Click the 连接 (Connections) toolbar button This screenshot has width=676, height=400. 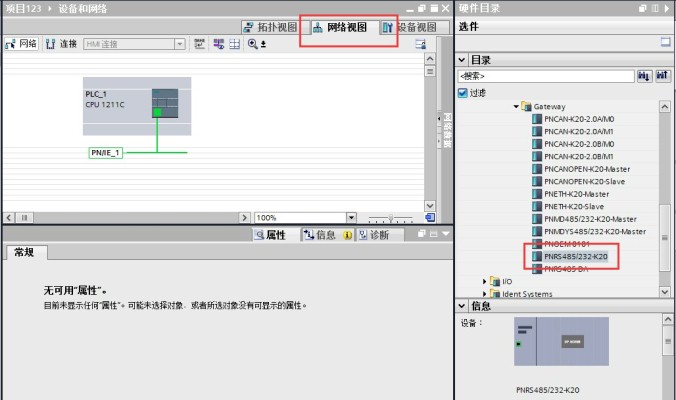[62, 45]
